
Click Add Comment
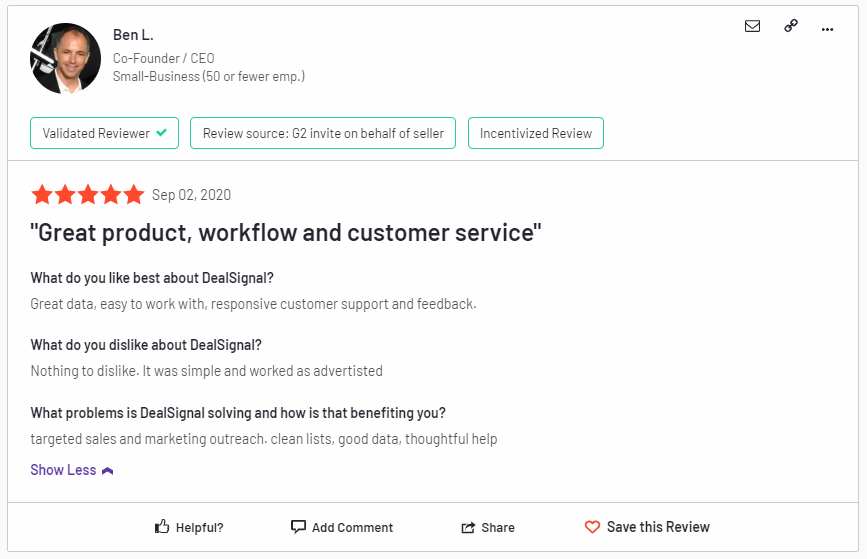(342, 527)
